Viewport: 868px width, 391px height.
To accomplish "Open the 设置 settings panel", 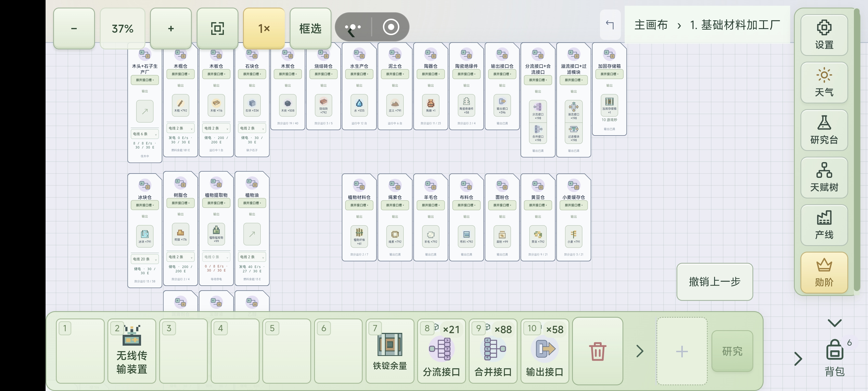I will pos(824,35).
